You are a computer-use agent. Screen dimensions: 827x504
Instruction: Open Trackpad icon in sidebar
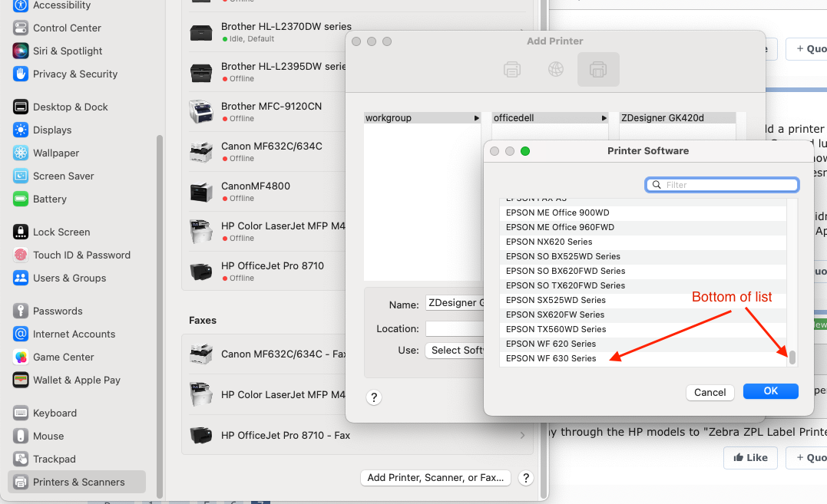pos(21,460)
